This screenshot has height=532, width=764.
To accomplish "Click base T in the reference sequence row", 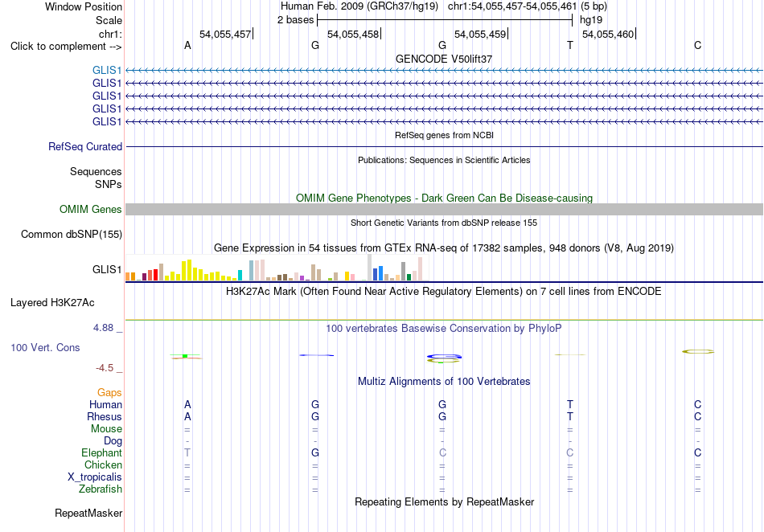I will click(570, 45).
